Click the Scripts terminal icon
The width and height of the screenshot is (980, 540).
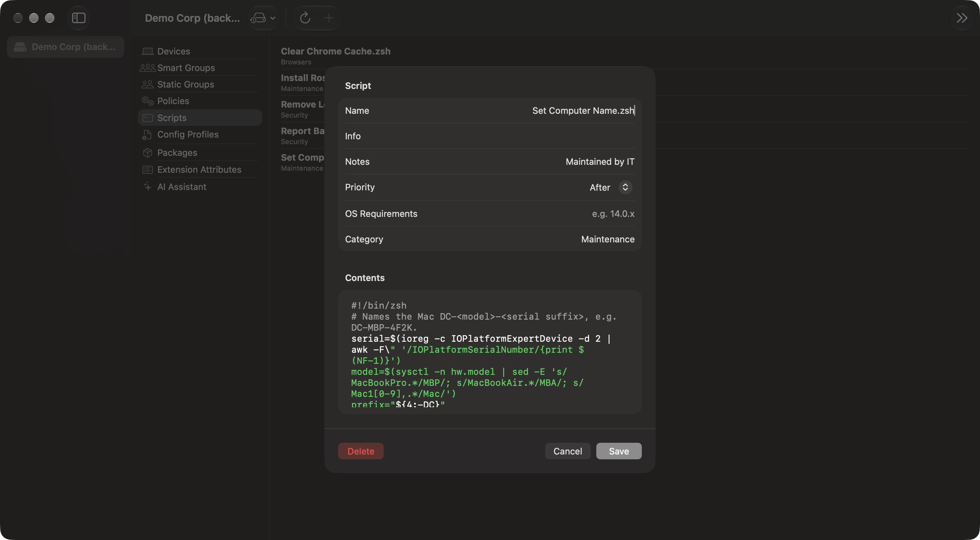click(148, 118)
